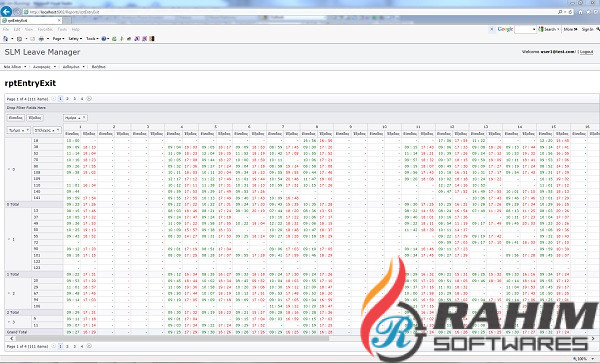Viewport: 600px width, 363px height.
Task: Open the Tools dropdown in command bar
Action: 92,39
